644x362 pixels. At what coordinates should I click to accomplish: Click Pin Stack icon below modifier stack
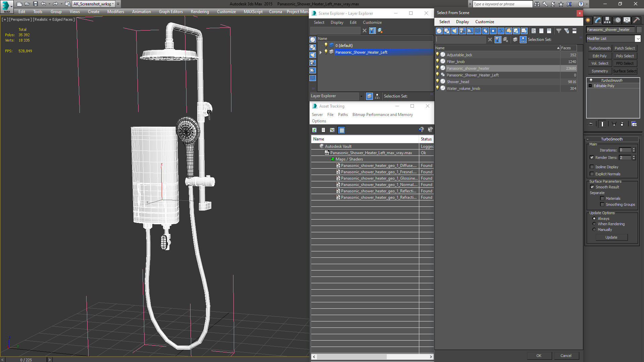591,124
